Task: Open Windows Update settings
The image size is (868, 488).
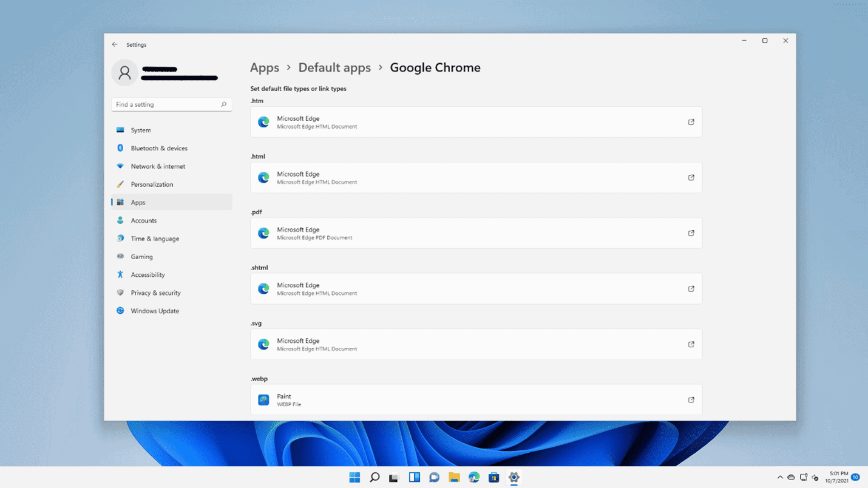Action: [x=172, y=311]
